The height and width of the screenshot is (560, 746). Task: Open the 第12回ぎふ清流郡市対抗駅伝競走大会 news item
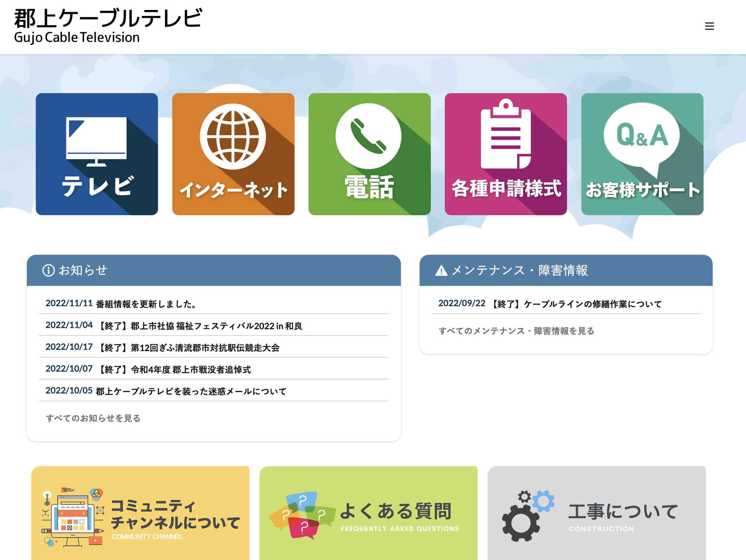click(x=189, y=348)
